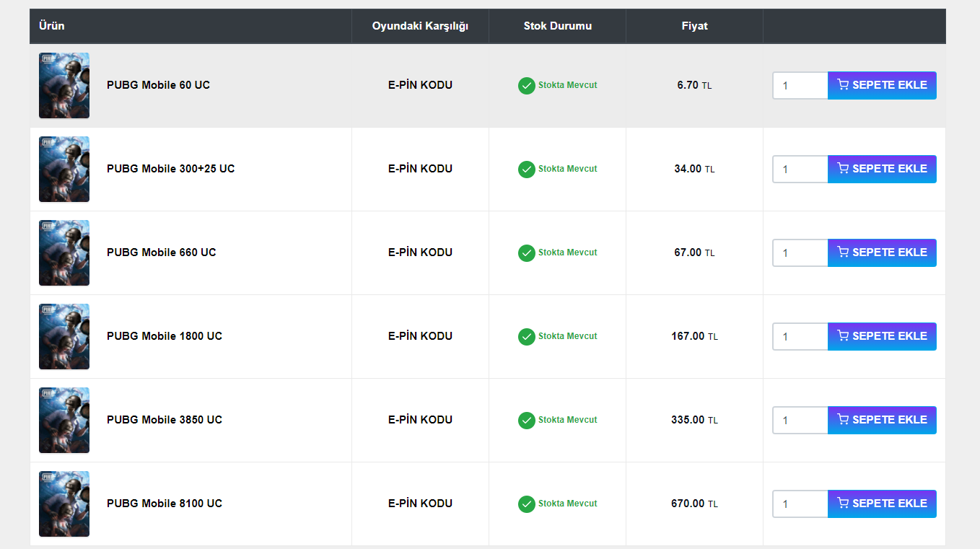This screenshot has width=980, height=549.
Task: Open the PUBG Mobile 8100 UC product image
Action: click(x=64, y=504)
